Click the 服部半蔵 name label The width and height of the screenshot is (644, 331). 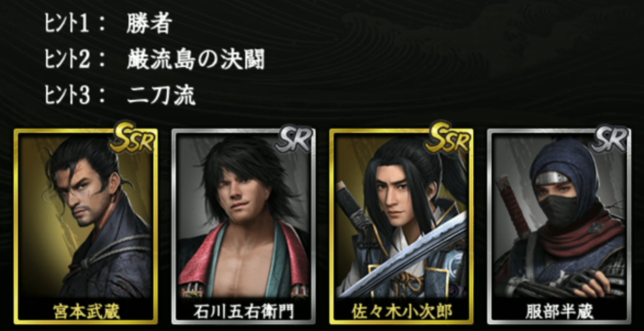click(x=559, y=312)
